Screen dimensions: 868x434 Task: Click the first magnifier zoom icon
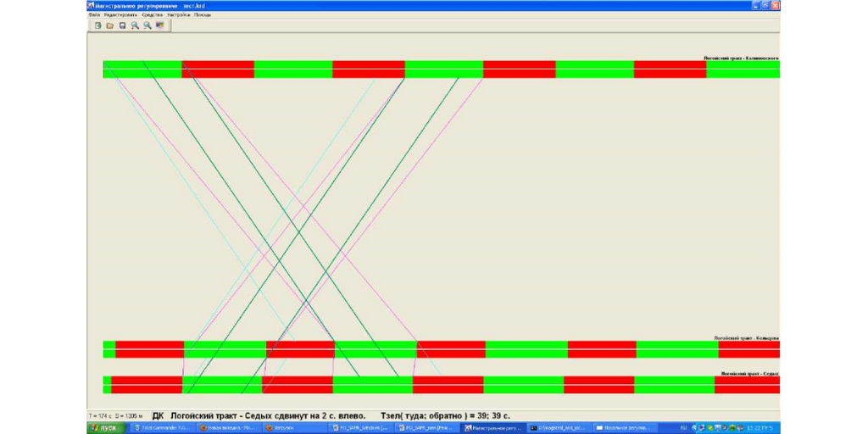135,25
